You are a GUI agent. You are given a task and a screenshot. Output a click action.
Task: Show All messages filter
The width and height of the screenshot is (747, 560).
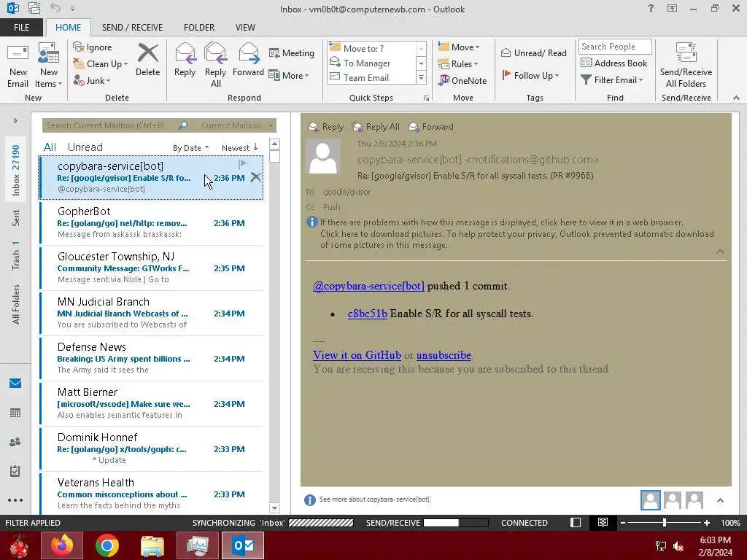(50, 147)
